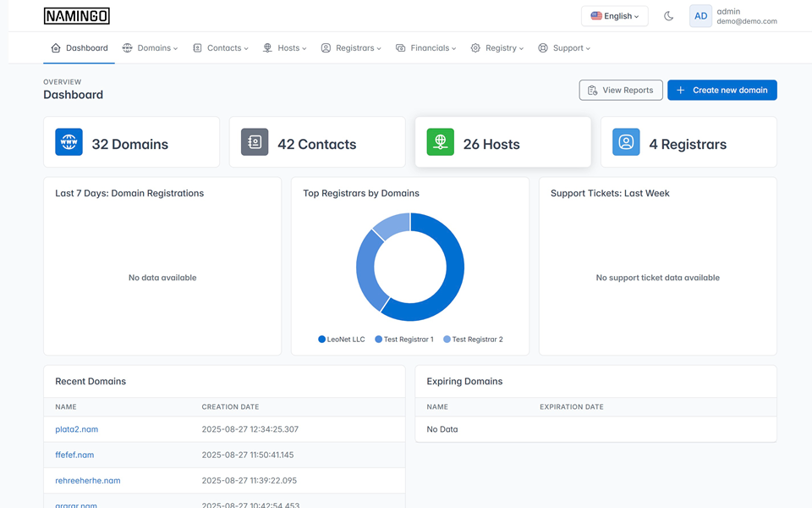Open the Financials menu

pos(426,47)
